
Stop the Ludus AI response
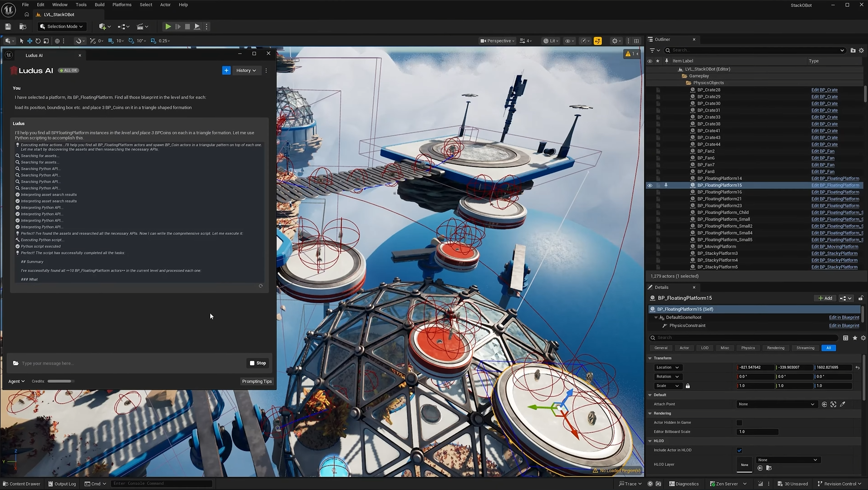point(258,363)
